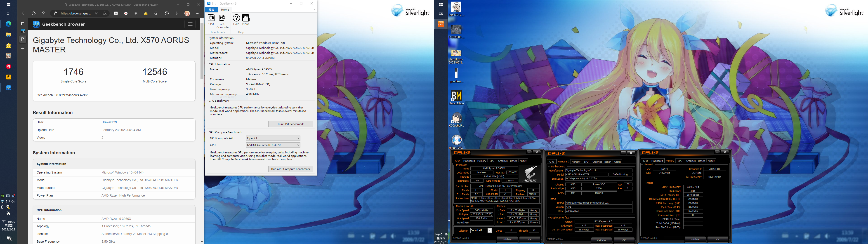Viewport: 868px width, 244px height.
Task: Open the GPU selection dropdown showing RTX 3070
Action: click(273, 145)
